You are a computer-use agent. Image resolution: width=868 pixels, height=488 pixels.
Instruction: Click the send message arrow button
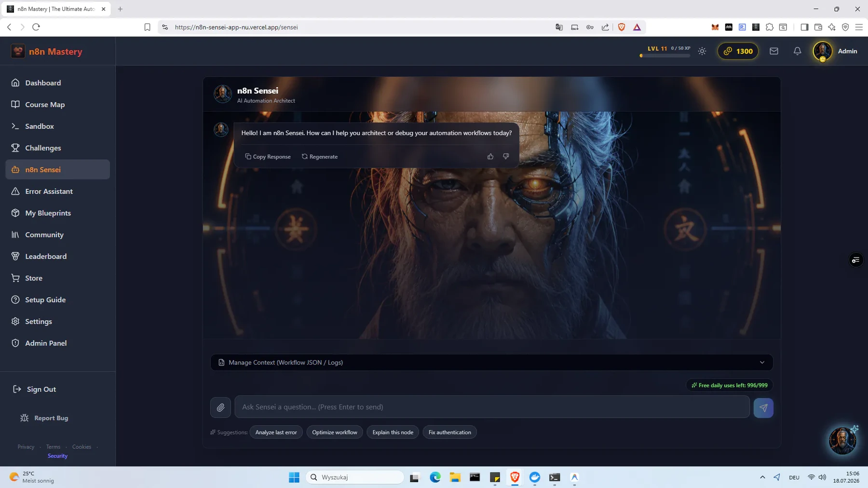pos(763,408)
